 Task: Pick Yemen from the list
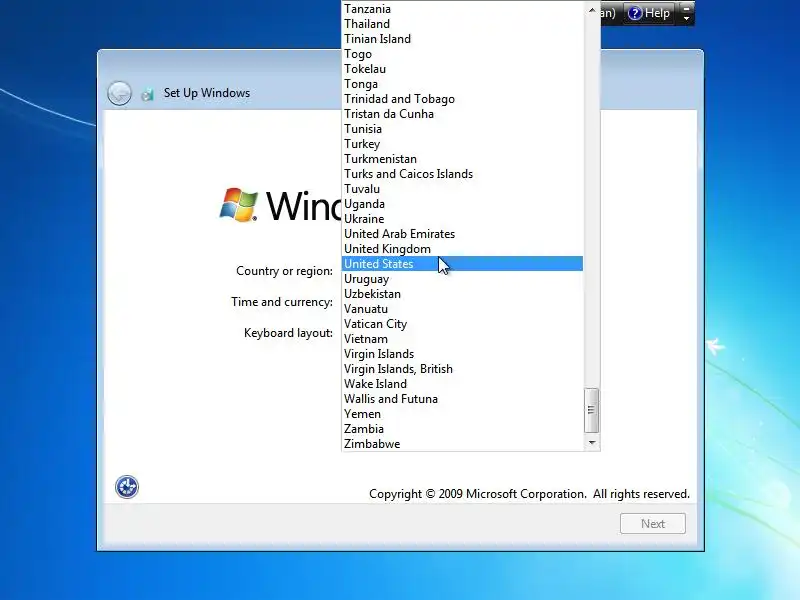[462, 414]
